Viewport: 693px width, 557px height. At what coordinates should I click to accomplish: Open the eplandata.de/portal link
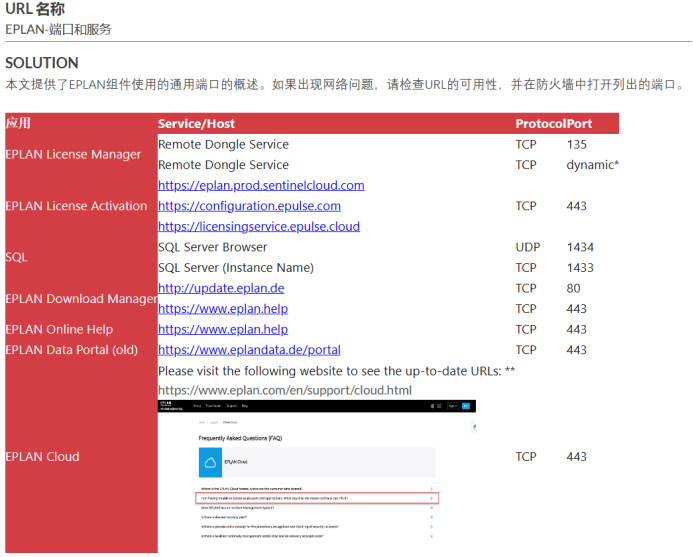tap(249, 350)
